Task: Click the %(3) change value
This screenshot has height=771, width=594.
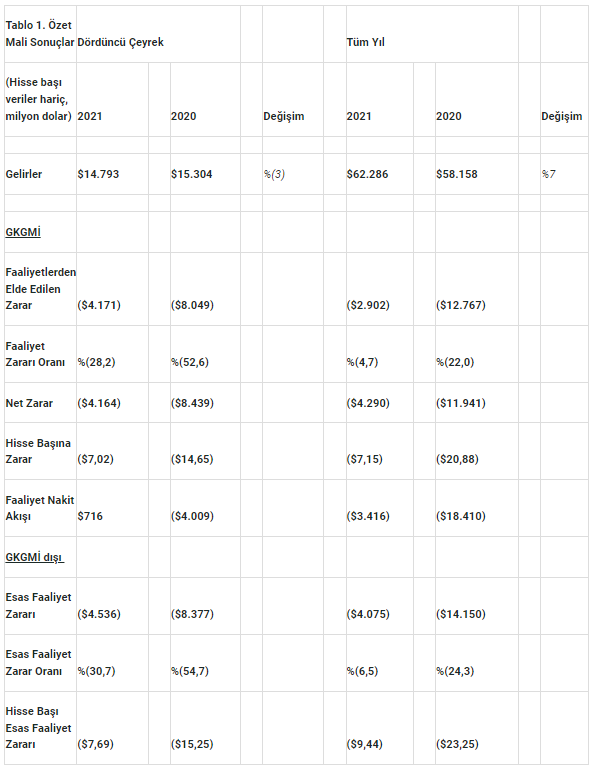Action: pos(274,174)
